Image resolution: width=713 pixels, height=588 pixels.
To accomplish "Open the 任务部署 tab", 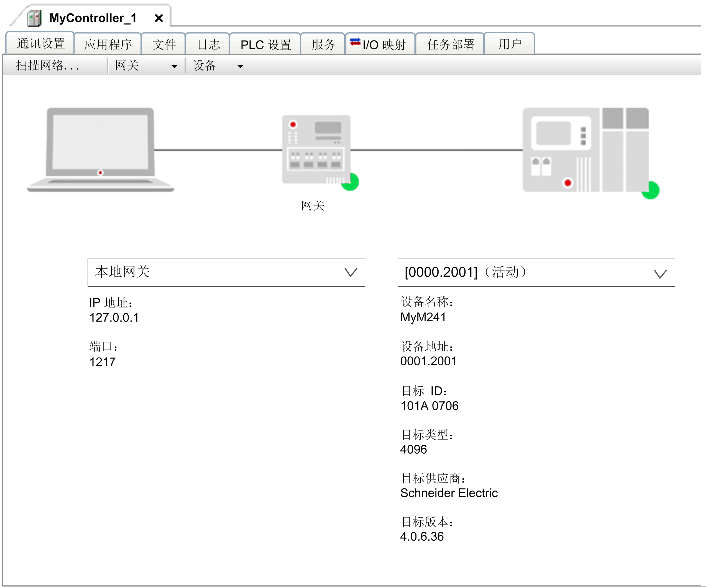I will point(450,44).
